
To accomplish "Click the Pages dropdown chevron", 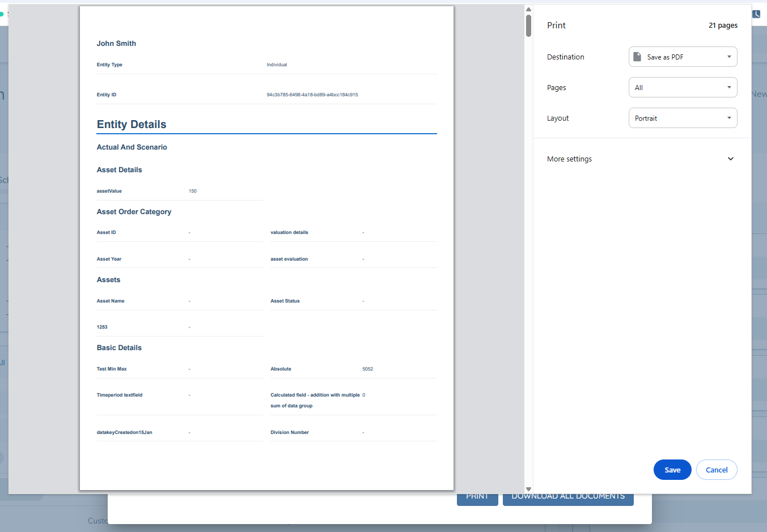I will [730, 87].
